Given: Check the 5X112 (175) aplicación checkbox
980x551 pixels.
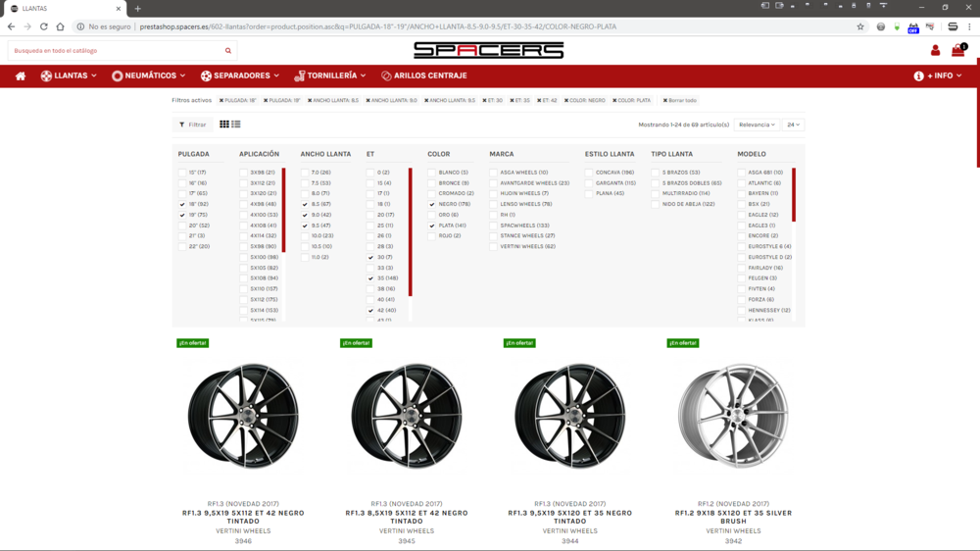Looking at the screenshot, I should [243, 300].
